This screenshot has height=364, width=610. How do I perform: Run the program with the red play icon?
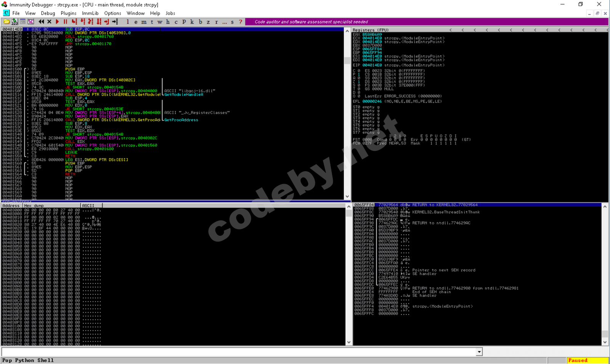pyautogui.click(x=57, y=22)
